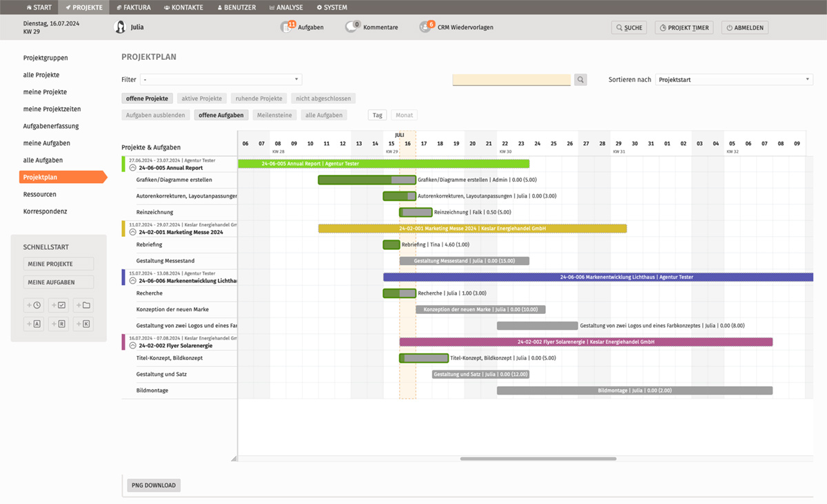Run the search using the magnifier icon
The width and height of the screenshot is (827, 504).
pyautogui.click(x=580, y=79)
